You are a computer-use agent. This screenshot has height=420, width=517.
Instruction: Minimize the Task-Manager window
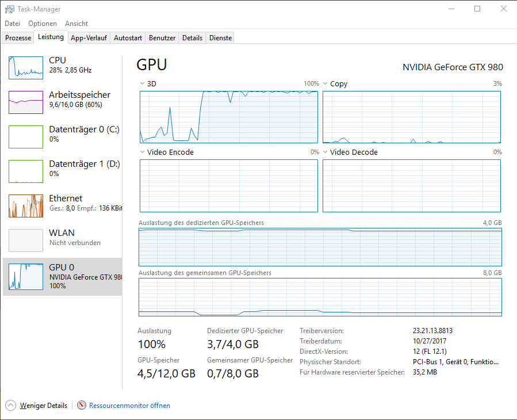click(451, 9)
